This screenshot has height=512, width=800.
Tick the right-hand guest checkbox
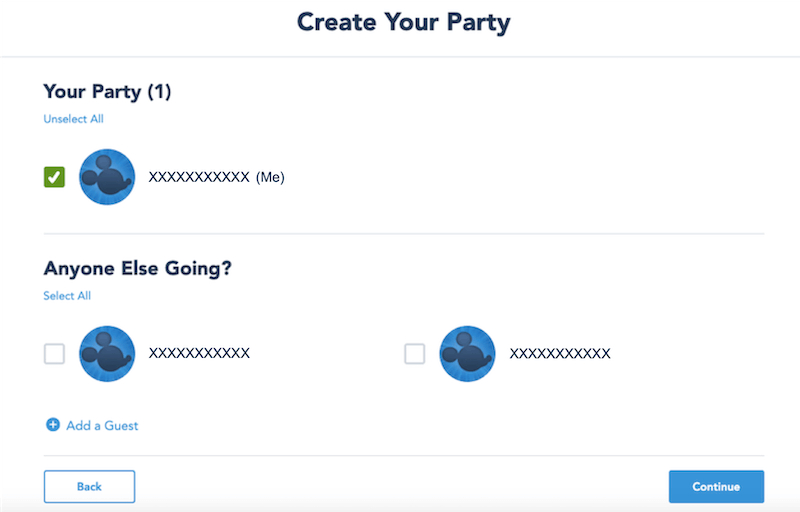click(x=414, y=354)
